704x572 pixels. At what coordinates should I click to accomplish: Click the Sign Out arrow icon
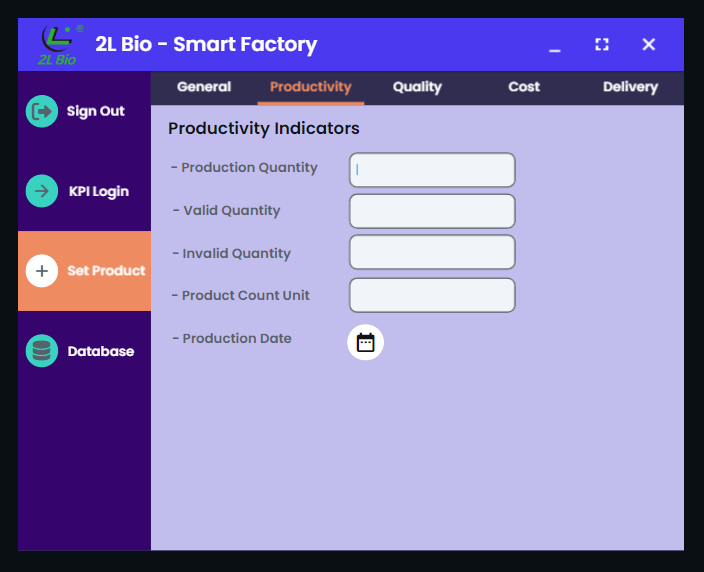[x=42, y=111]
